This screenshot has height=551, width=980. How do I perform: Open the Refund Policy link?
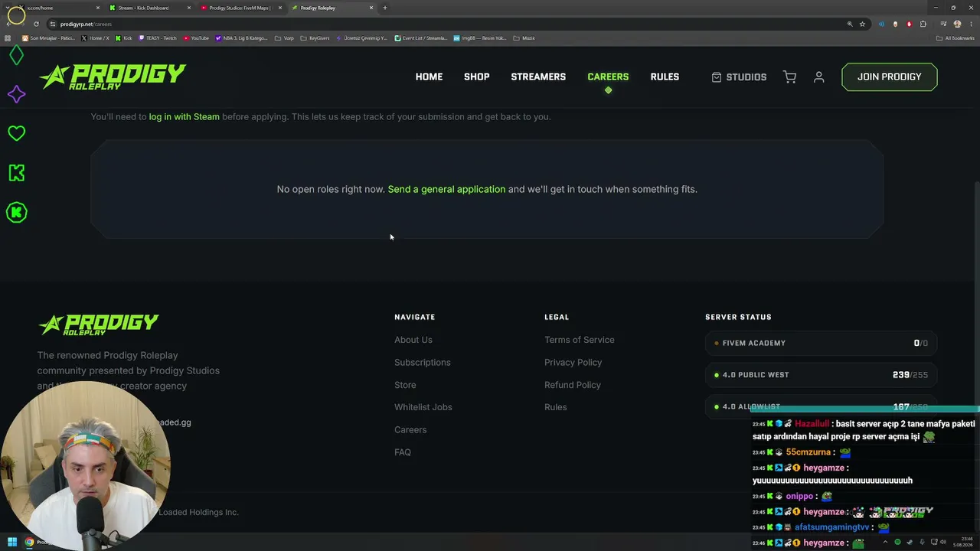click(x=573, y=385)
